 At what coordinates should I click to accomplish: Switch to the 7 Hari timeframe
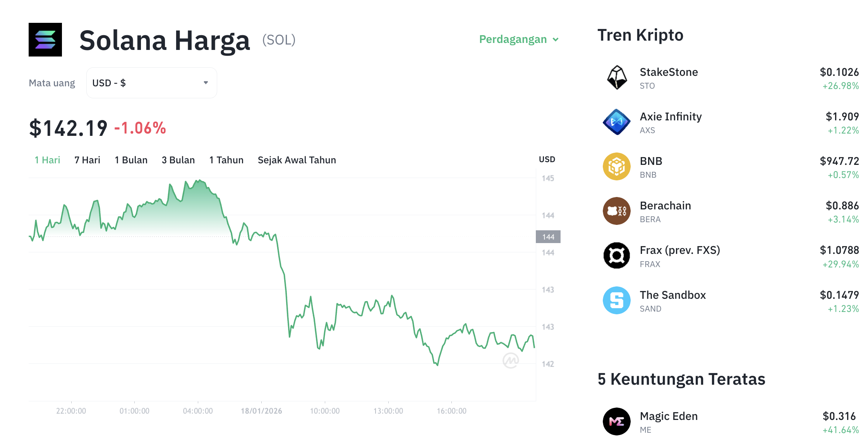pos(87,160)
